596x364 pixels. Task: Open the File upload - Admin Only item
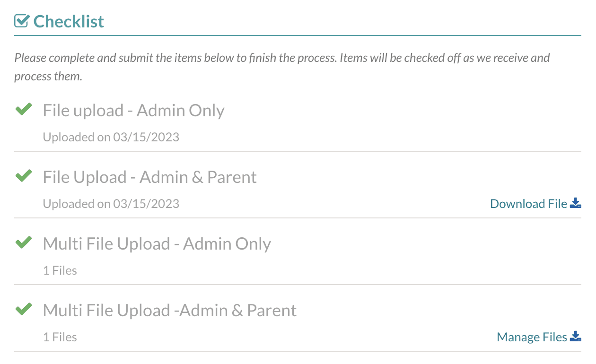pos(133,111)
